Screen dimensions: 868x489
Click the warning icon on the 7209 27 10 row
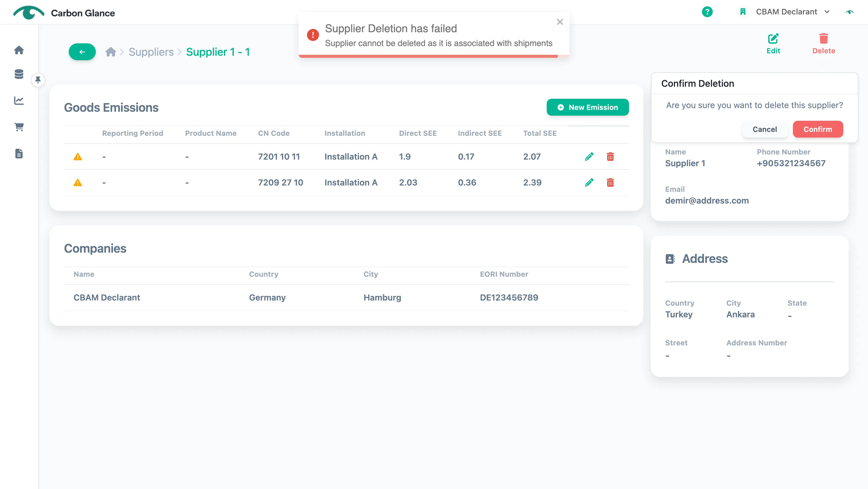tap(78, 183)
